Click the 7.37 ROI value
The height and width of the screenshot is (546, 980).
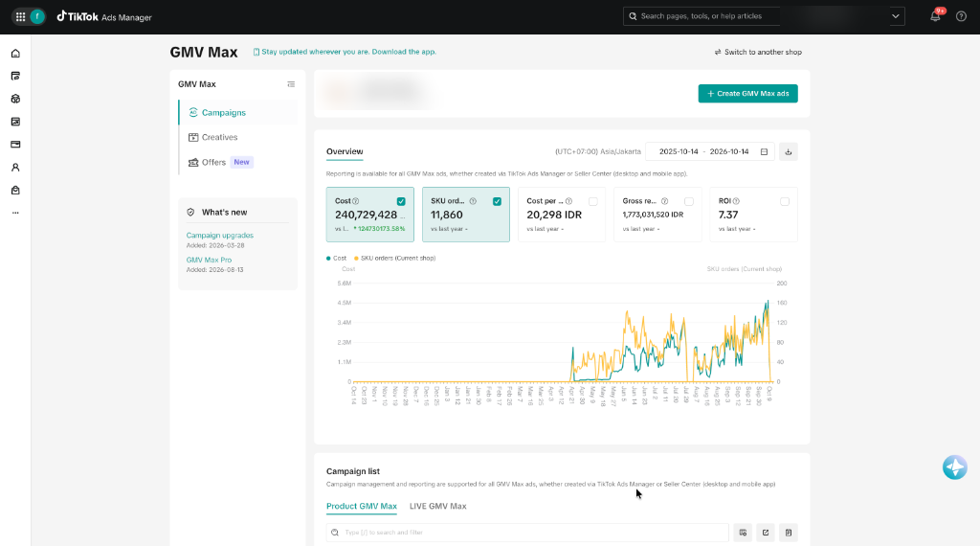(728, 215)
